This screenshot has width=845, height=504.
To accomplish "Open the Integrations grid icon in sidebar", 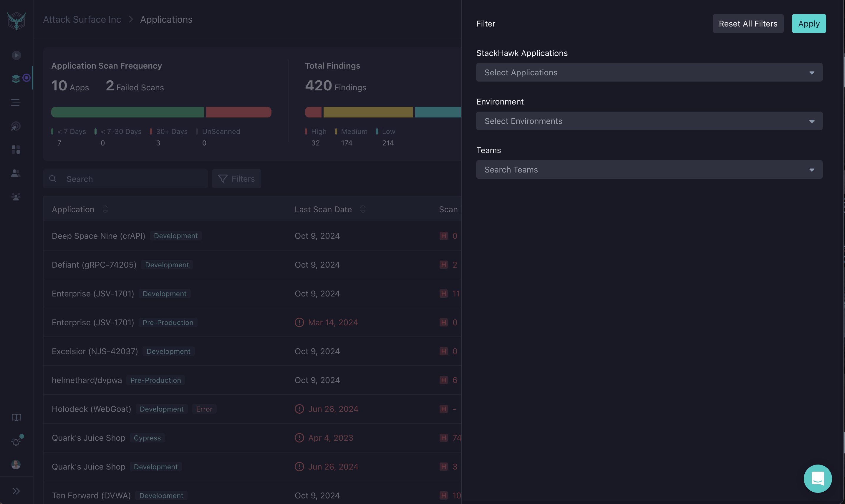I will (16, 150).
